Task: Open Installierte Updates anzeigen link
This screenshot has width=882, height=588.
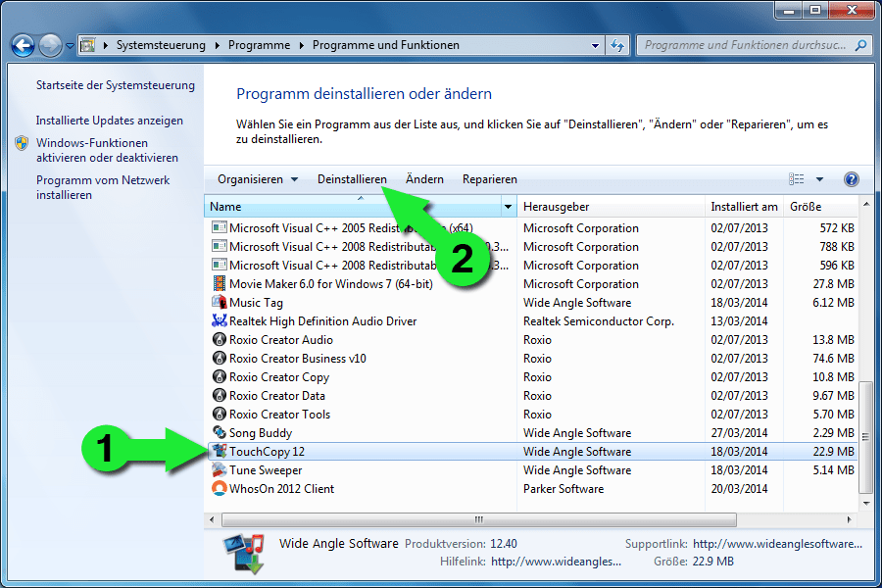Action: pos(110,121)
